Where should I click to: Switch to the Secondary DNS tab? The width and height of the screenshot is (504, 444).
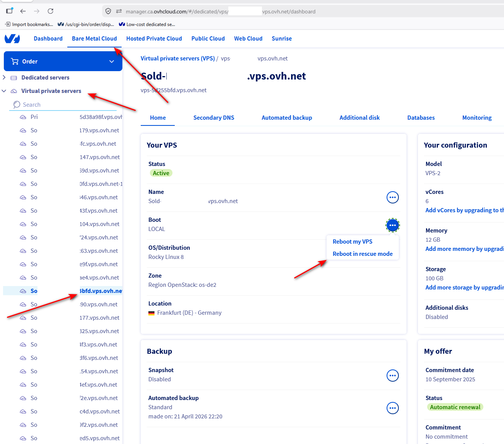(214, 118)
